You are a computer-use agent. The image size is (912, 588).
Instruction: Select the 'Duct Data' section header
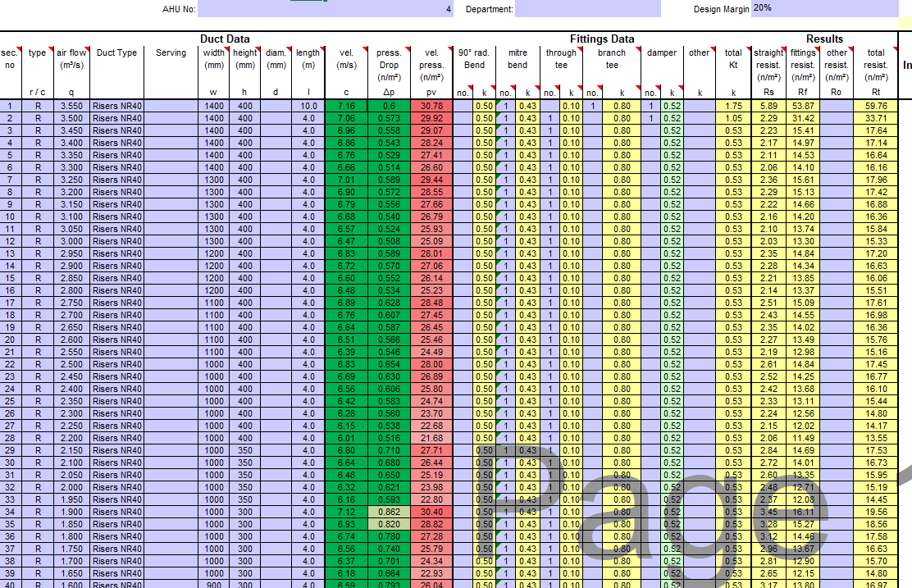[225, 39]
